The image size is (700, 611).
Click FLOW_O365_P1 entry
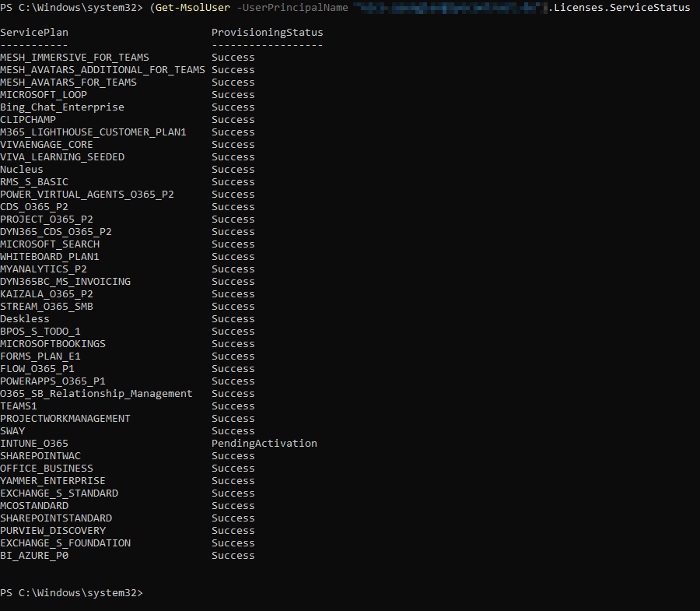click(x=37, y=370)
